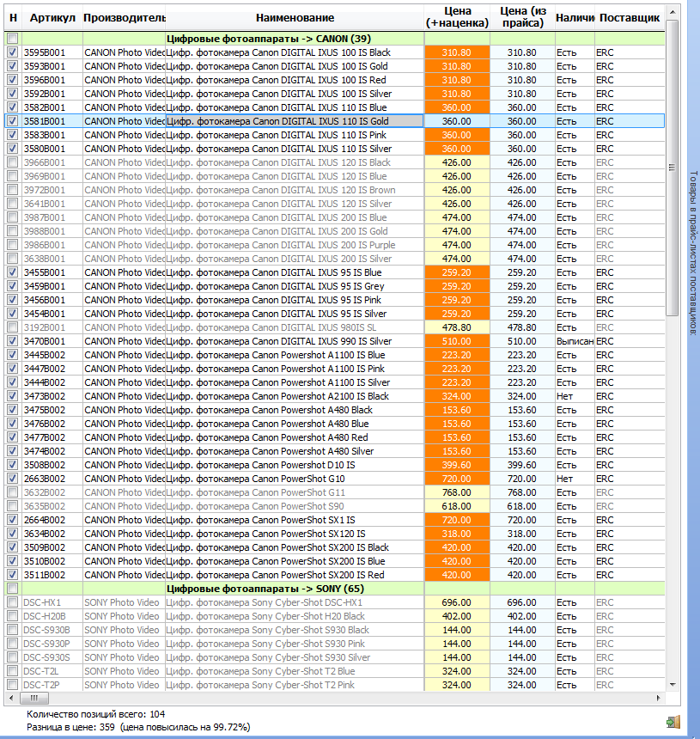The height and width of the screenshot is (739, 700).
Task: Click the Наличие column header
Action: tap(575, 18)
